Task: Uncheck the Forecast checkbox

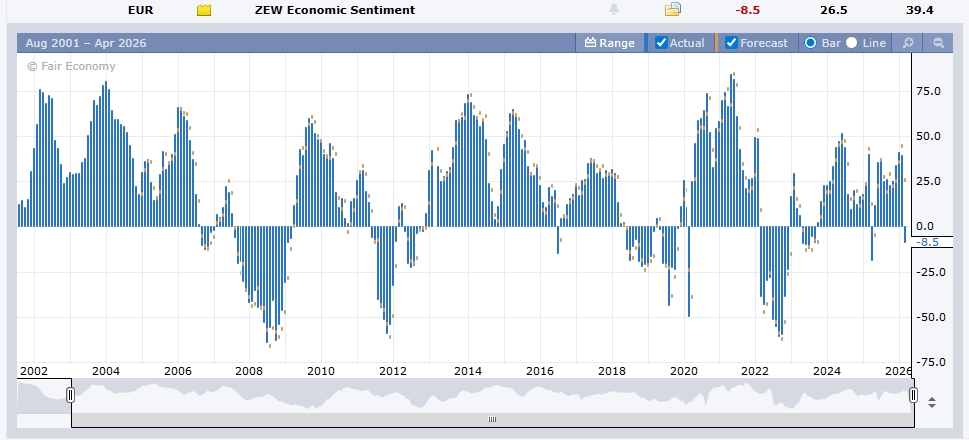Action: (731, 43)
